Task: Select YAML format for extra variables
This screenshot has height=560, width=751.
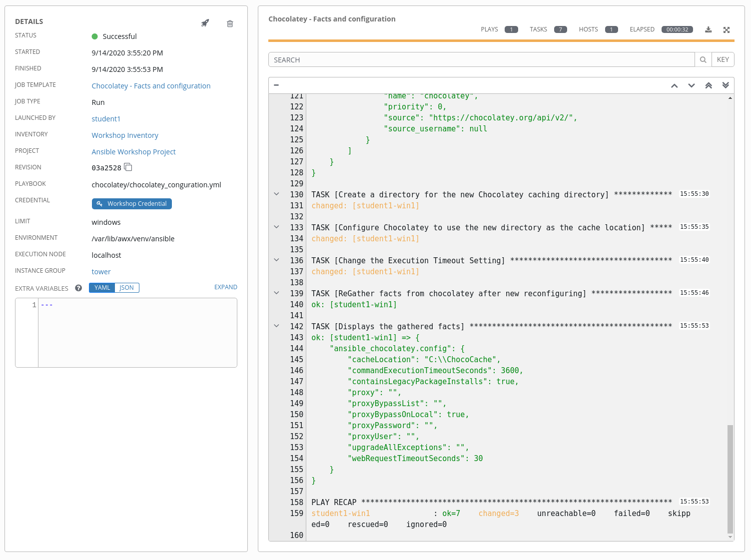Action: pos(102,288)
